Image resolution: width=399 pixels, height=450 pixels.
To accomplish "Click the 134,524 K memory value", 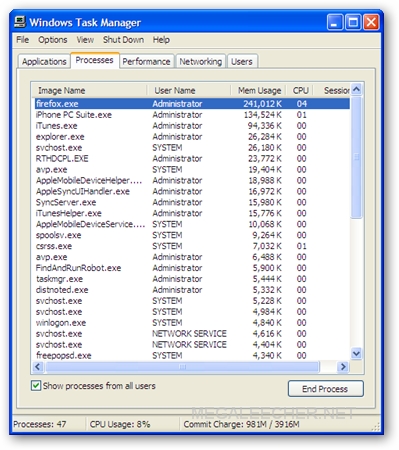I will coord(263,115).
